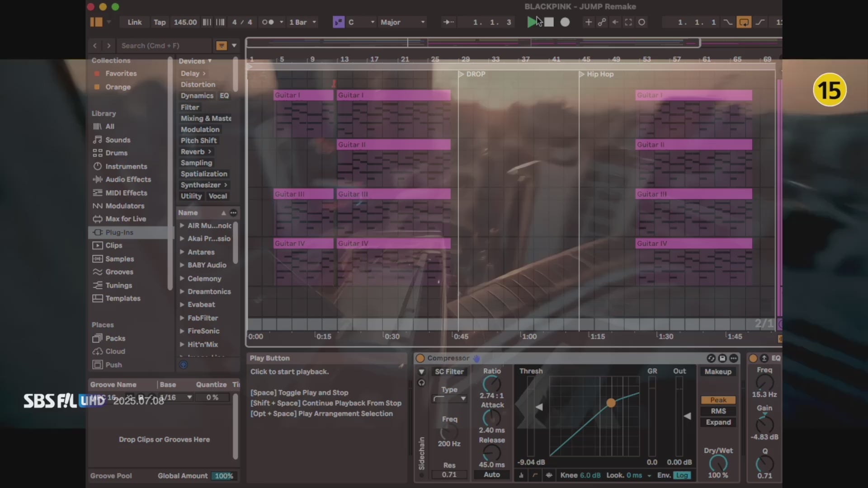Image resolution: width=868 pixels, height=488 pixels.
Task: Click the Play button in transport
Action: [x=532, y=22]
